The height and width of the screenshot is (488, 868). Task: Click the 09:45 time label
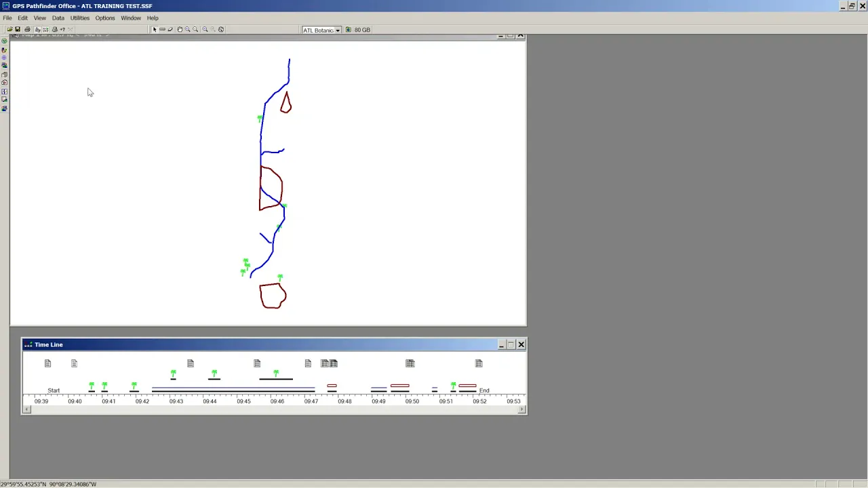coord(243,401)
